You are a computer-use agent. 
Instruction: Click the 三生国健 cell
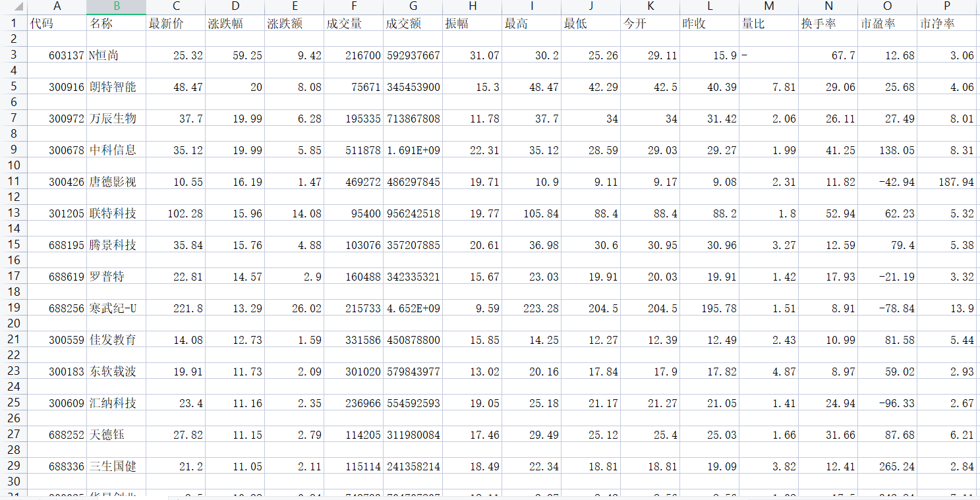click(117, 466)
